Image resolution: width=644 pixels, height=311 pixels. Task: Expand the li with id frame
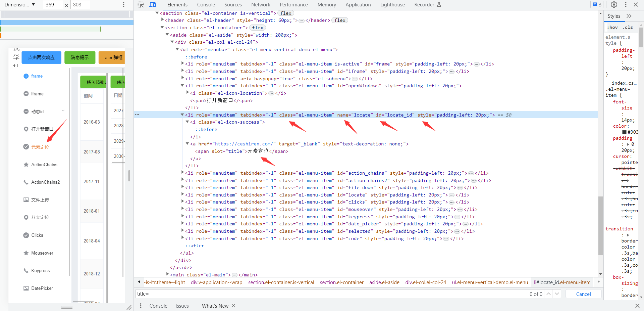(182, 63)
